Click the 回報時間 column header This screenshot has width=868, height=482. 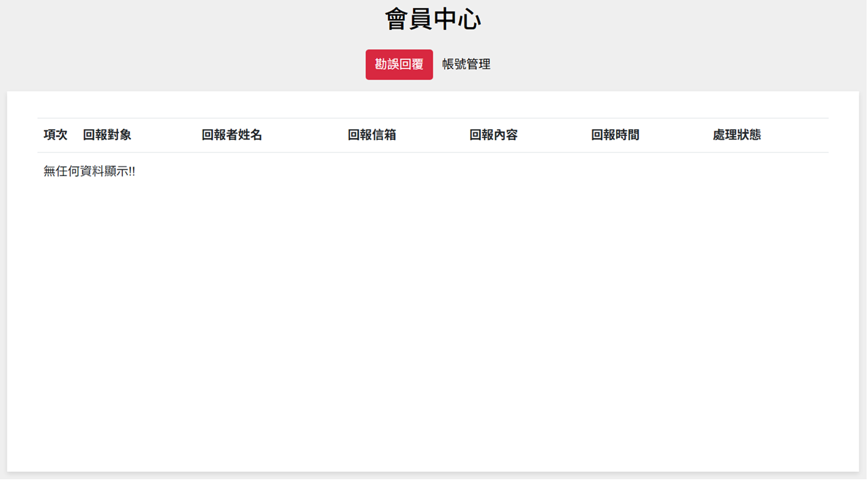tap(615, 135)
